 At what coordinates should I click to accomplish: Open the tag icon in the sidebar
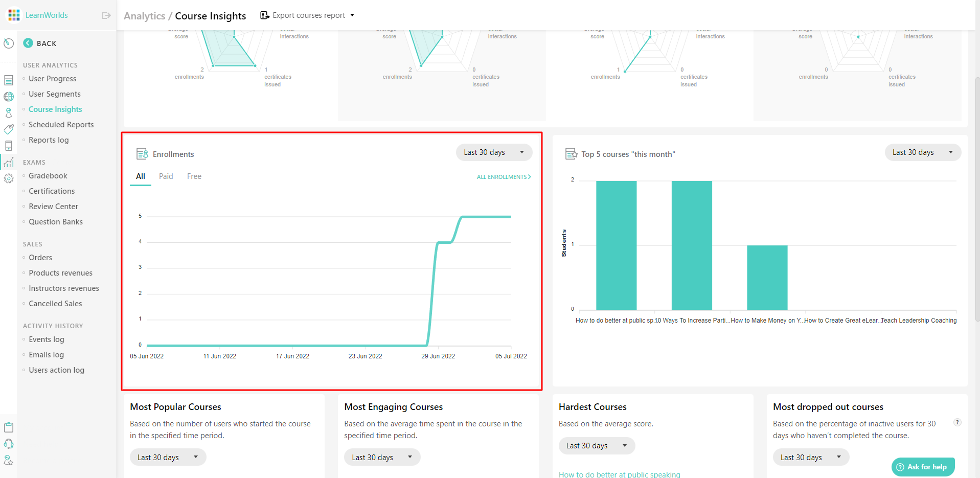coord(9,129)
